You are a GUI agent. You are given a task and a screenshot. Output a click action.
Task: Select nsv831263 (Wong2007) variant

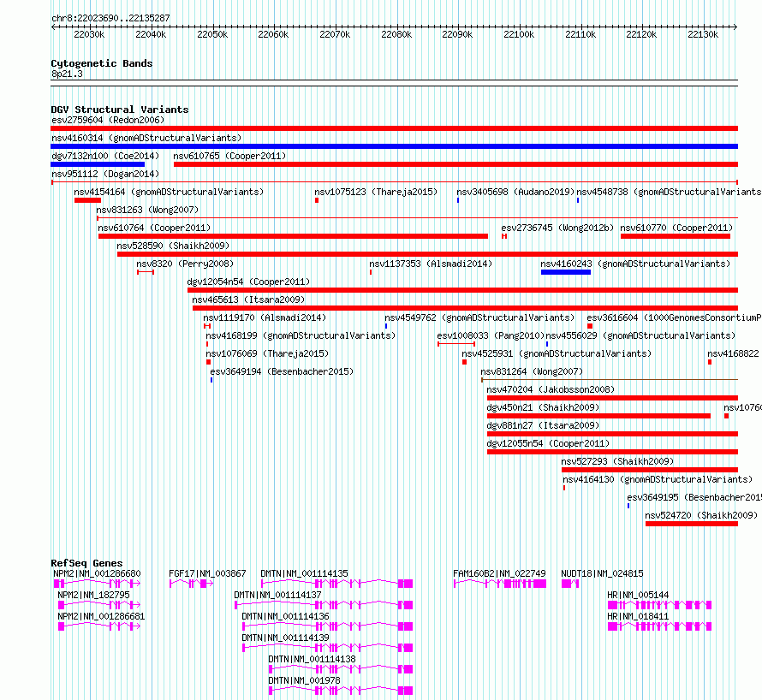[417, 218]
